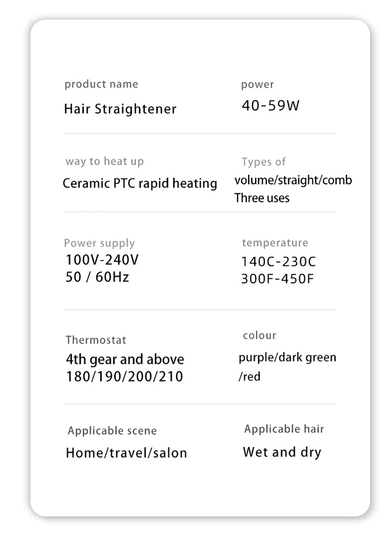
Task: Click 'volume/straight/comb' text
Action: pos(293,180)
